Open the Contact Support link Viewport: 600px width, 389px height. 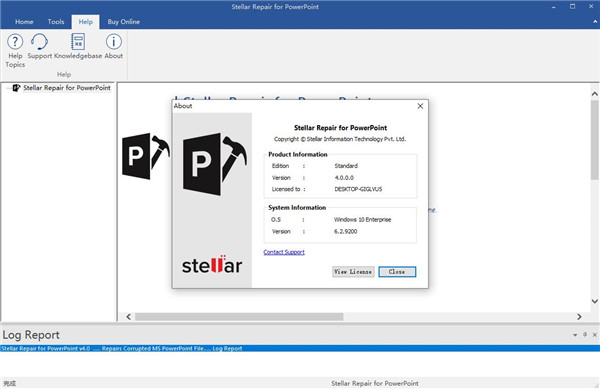pos(284,252)
